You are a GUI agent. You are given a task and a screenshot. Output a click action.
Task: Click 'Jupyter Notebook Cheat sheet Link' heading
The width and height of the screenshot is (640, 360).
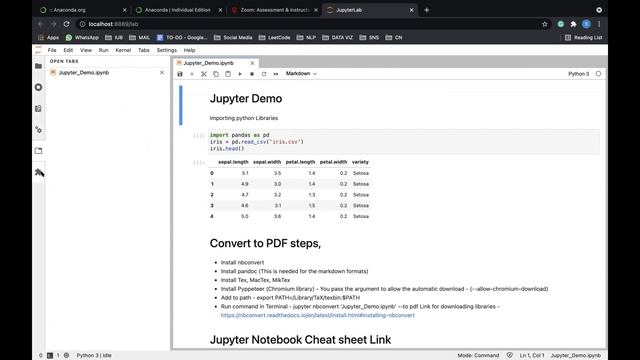[x=300, y=340]
